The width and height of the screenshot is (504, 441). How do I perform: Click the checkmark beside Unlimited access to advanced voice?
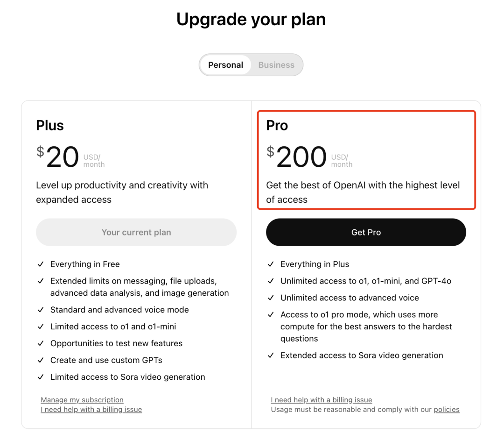271,298
